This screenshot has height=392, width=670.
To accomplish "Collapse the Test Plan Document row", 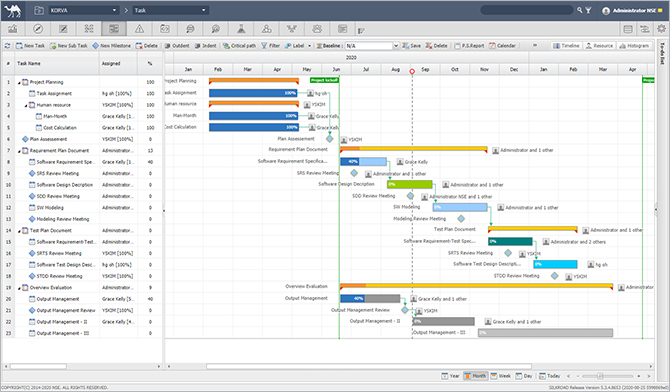I will point(19,231).
